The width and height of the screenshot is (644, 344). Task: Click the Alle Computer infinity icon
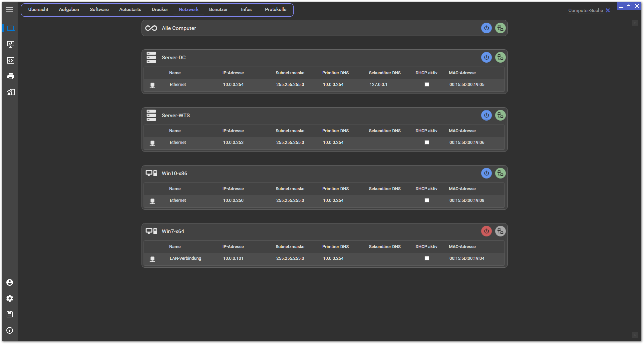[151, 28]
